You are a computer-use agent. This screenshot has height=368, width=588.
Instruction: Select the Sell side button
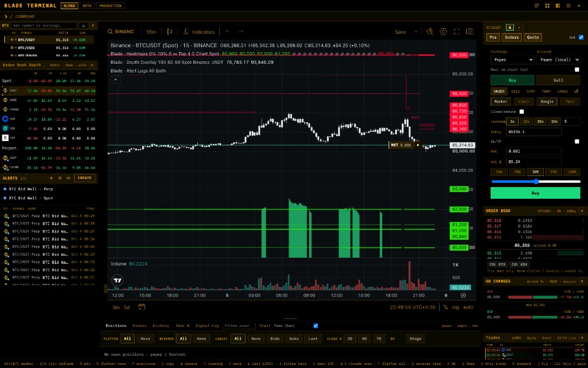pyautogui.click(x=558, y=80)
